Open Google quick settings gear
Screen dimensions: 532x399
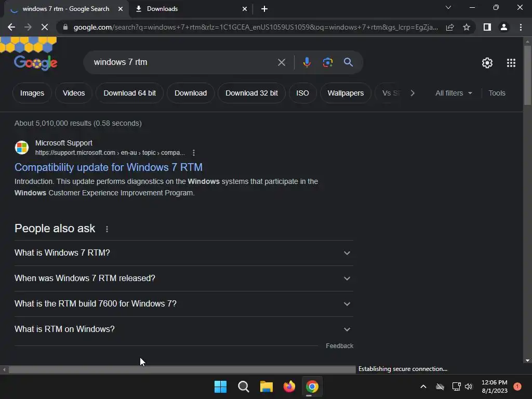pos(487,63)
